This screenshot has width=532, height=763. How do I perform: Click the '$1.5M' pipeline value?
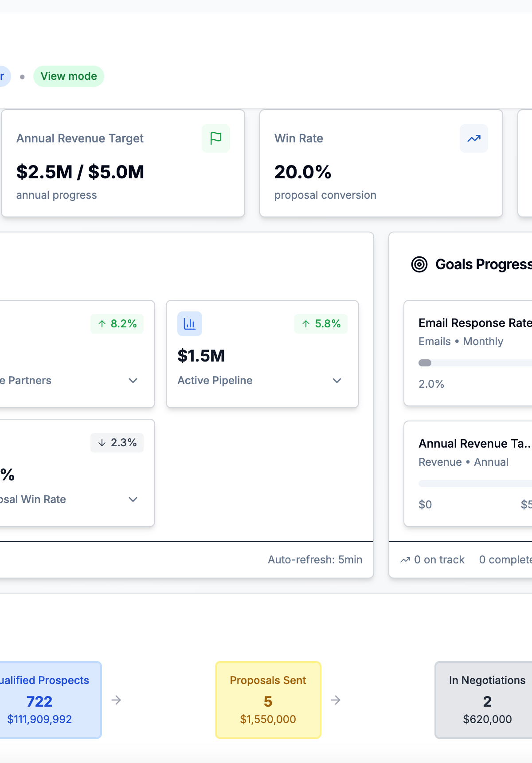tap(201, 356)
